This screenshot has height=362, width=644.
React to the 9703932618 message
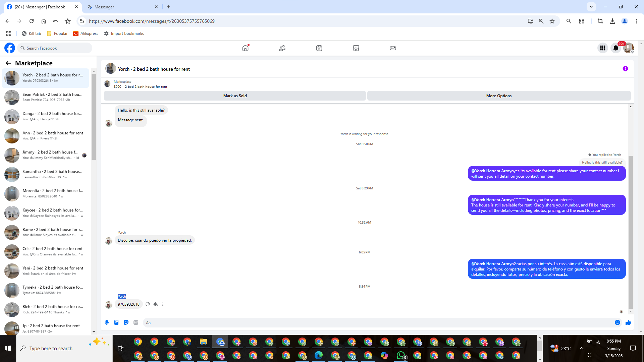coord(148,304)
